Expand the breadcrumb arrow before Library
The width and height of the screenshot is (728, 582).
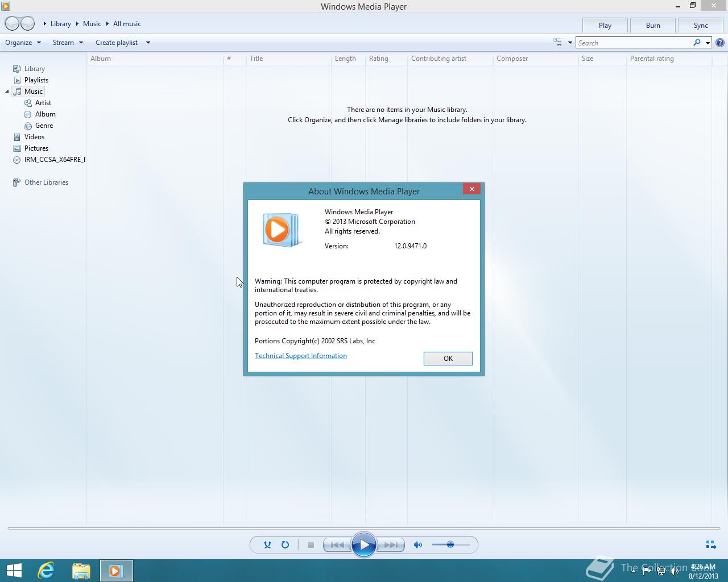[45, 24]
